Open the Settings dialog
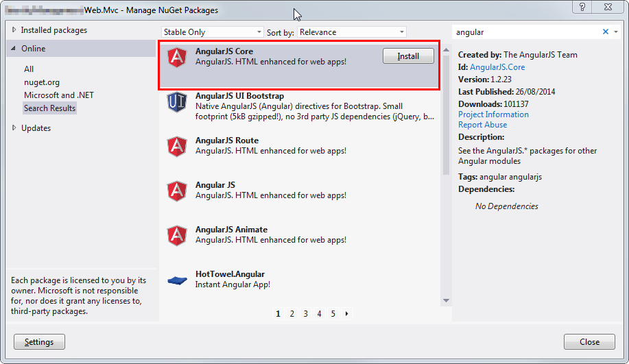 pyautogui.click(x=39, y=341)
